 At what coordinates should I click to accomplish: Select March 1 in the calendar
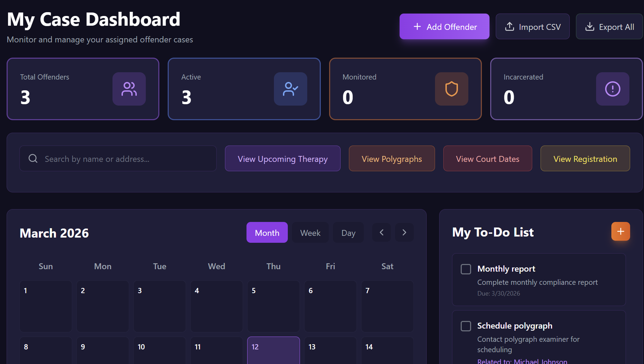tap(46, 306)
